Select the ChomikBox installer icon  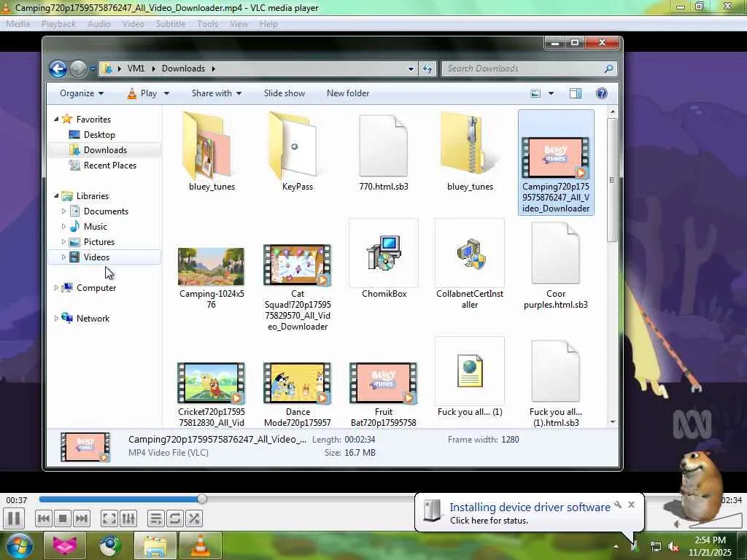(384, 253)
